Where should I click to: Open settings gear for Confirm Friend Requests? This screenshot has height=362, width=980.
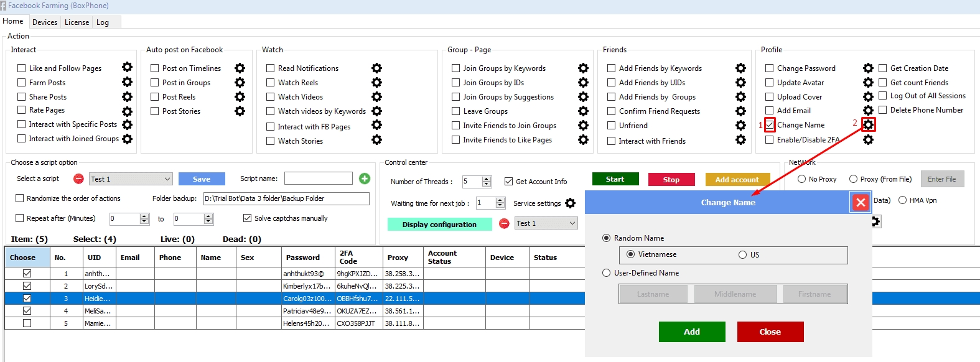740,111
